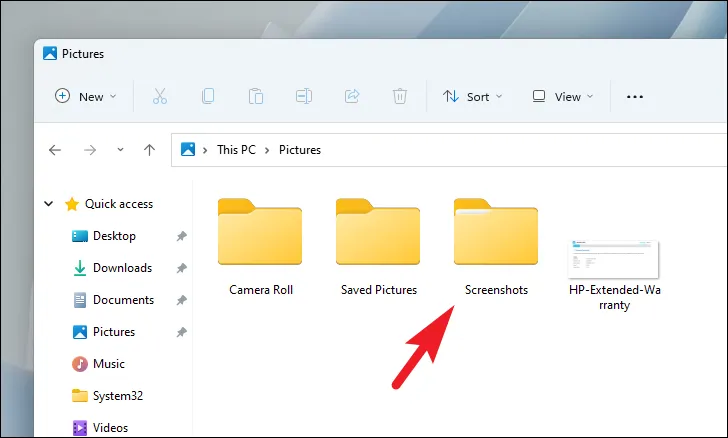Select the Screenshots folder
728x438 pixels.
click(496, 247)
